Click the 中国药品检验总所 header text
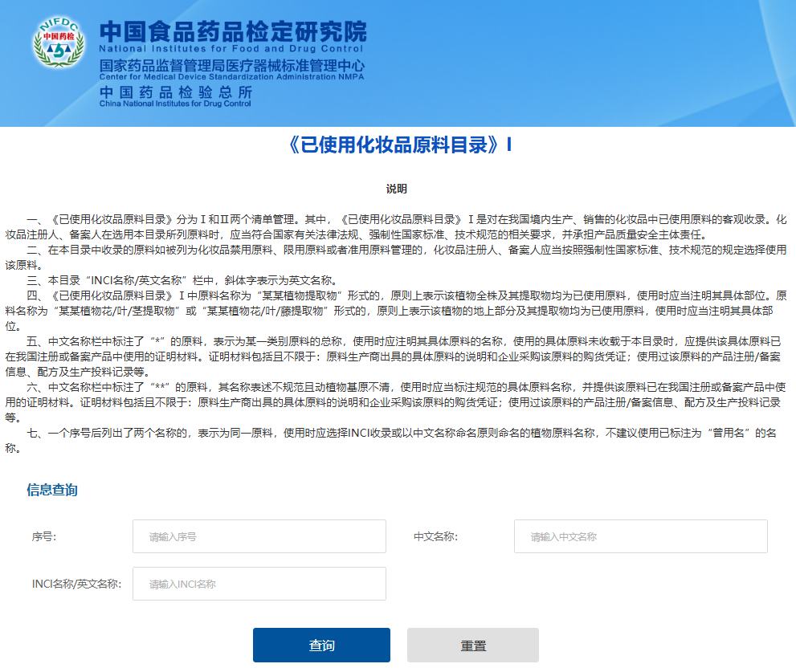Screen dimensions: 796x672 [x=176, y=92]
